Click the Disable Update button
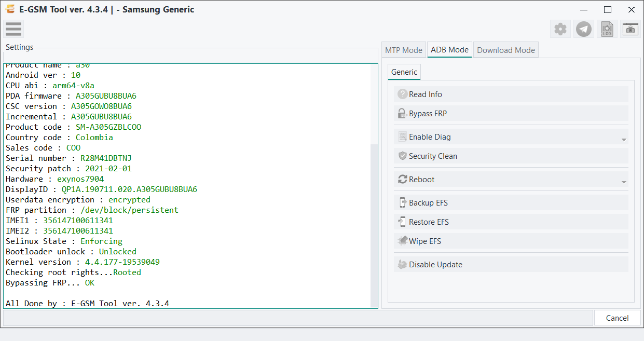This screenshot has width=644, height=341. 511,265
